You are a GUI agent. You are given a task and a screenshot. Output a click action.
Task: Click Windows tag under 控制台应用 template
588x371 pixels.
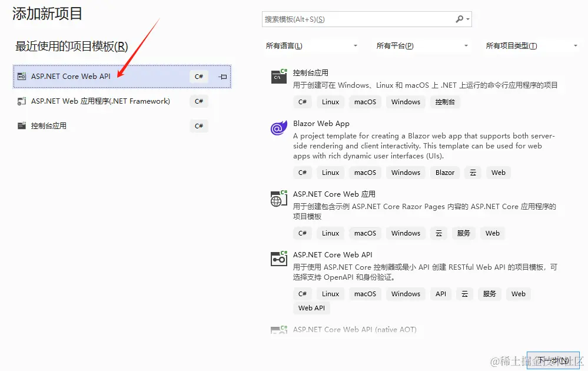406,102
